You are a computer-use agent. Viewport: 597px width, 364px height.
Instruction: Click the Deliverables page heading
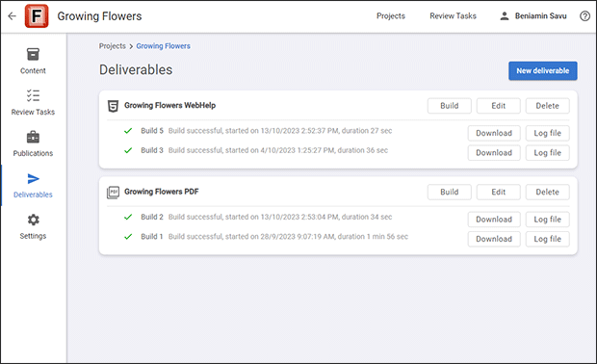coord(136,70)
